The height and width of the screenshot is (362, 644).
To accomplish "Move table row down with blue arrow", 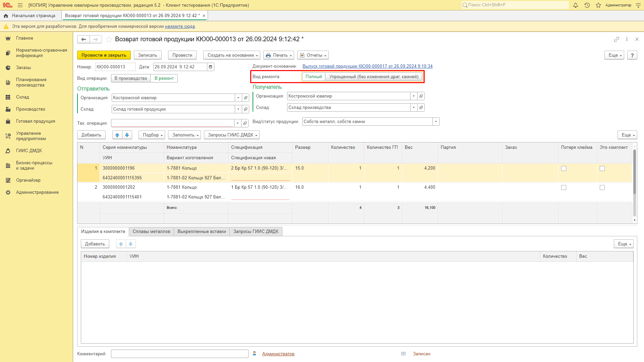I will (x=127, y=135).
